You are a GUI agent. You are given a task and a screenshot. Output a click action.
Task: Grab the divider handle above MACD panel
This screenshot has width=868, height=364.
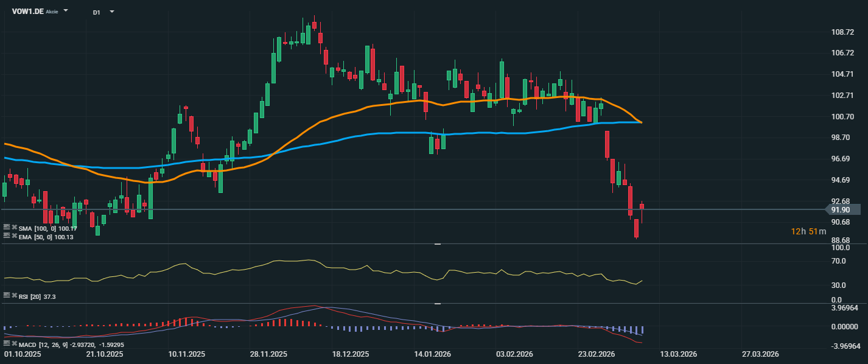[437, 303]
